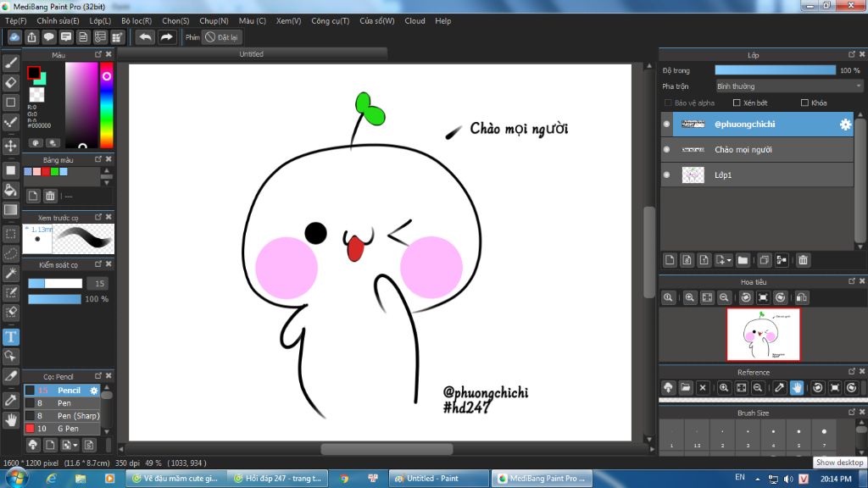Open settings gear for @phuongchichi layer
This screenshot has width=868, height=488.
845,125
